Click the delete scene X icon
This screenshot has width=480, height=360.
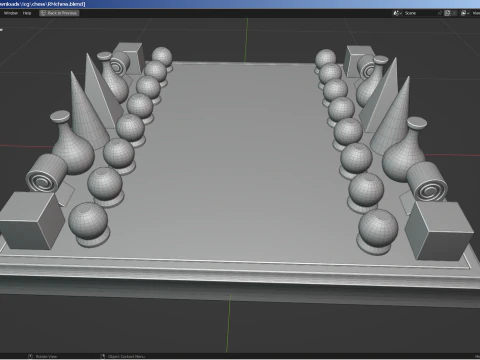pos(454,13)
